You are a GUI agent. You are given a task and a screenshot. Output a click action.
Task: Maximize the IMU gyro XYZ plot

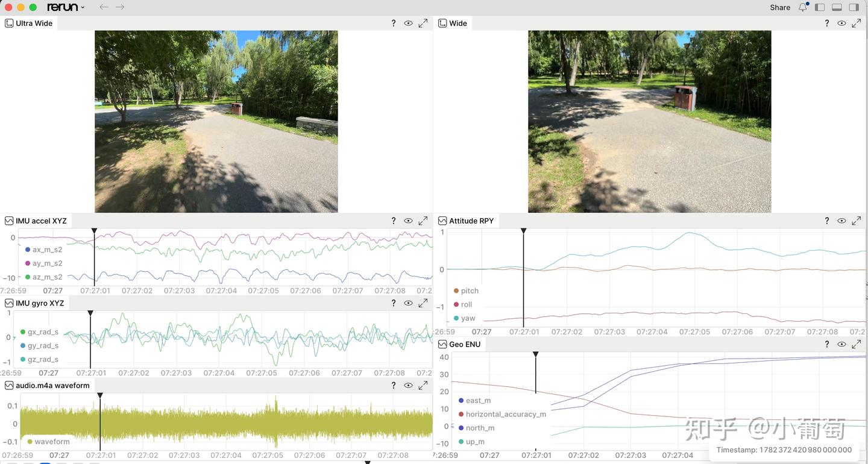[423, 303]
